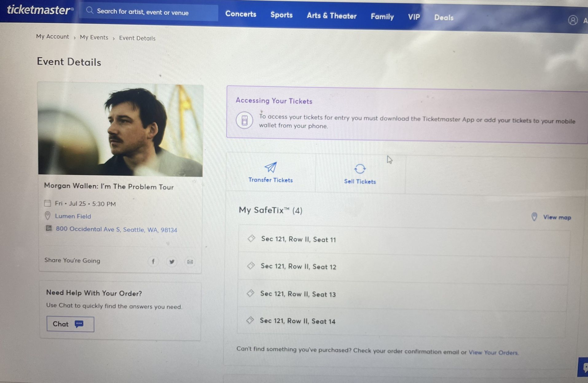Image resolution: width=588 pixels, height=383 pixels.
Task: Click the View map pin icon
Action: tap(534, 217)
